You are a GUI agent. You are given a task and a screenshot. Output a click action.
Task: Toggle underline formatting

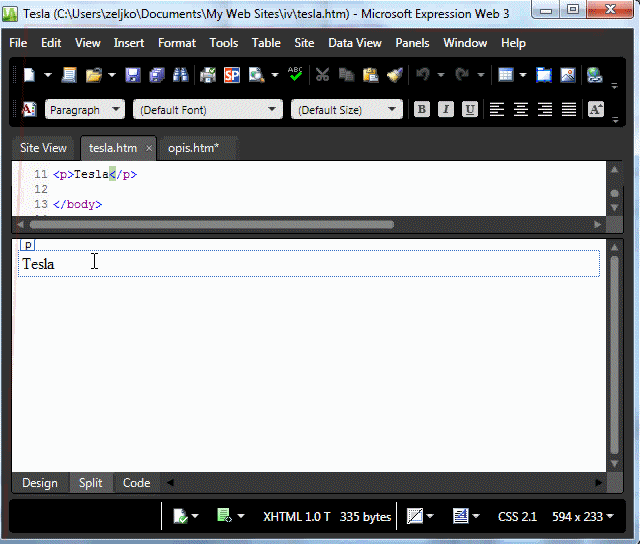pos(470,110)
